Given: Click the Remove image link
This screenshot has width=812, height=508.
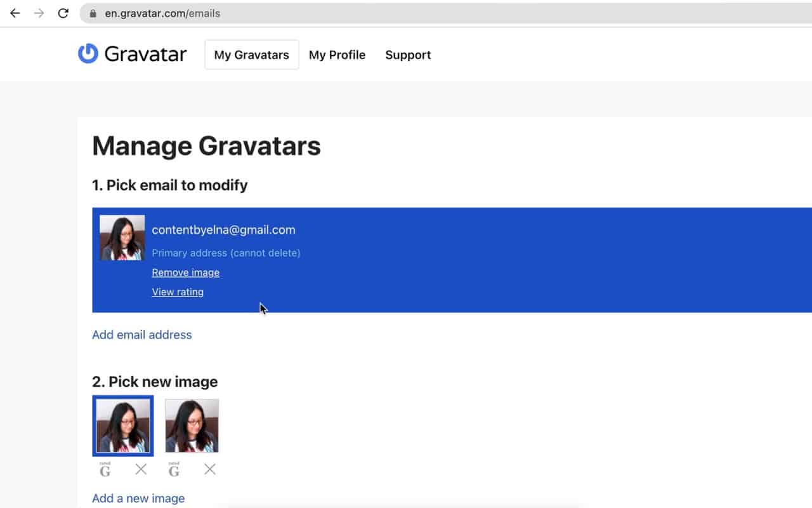Looking at the screenshot, I should pyautogui.click(x=185, y=272).
